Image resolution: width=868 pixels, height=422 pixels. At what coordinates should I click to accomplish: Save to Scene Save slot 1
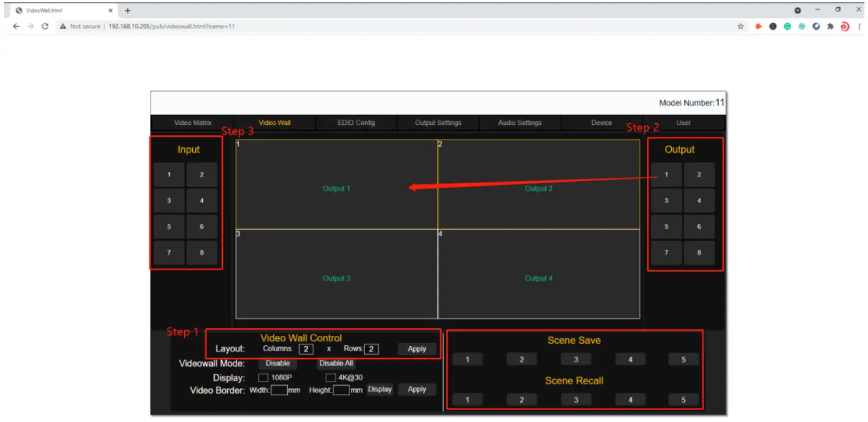pyautogui.click(x=467, y=360)
